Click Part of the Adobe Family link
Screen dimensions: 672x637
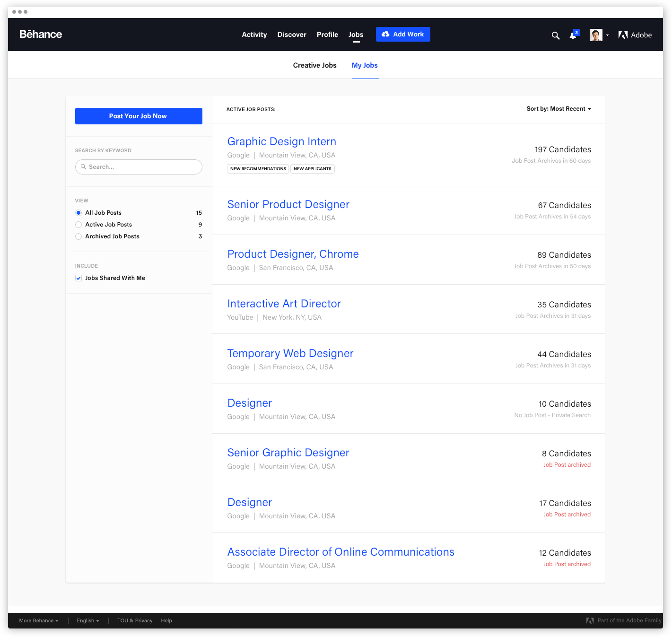[624, 620]
